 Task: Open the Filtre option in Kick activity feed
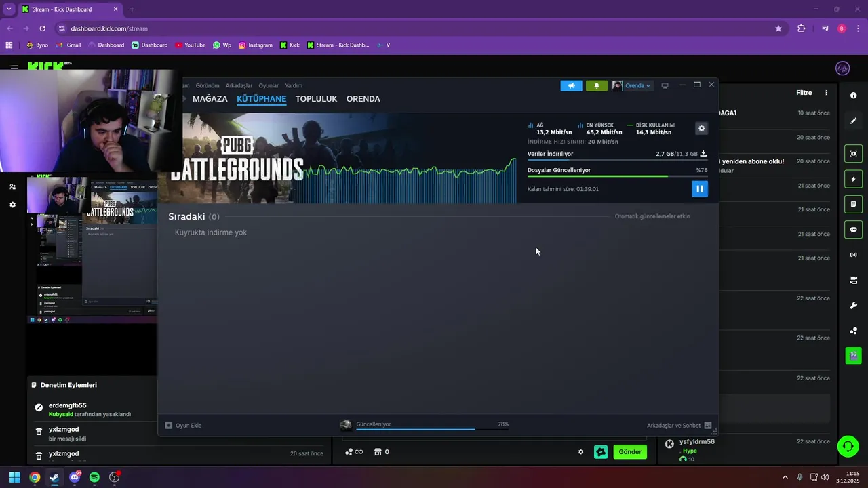pyautogui.click(x=804, y=93)
